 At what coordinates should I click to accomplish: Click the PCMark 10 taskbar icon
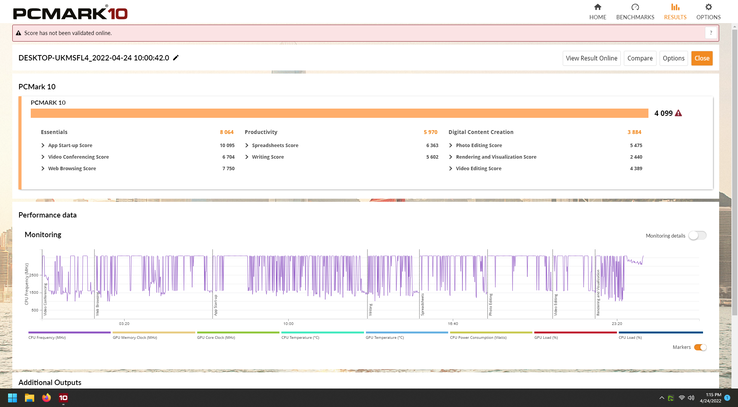[x=63, y=398]
